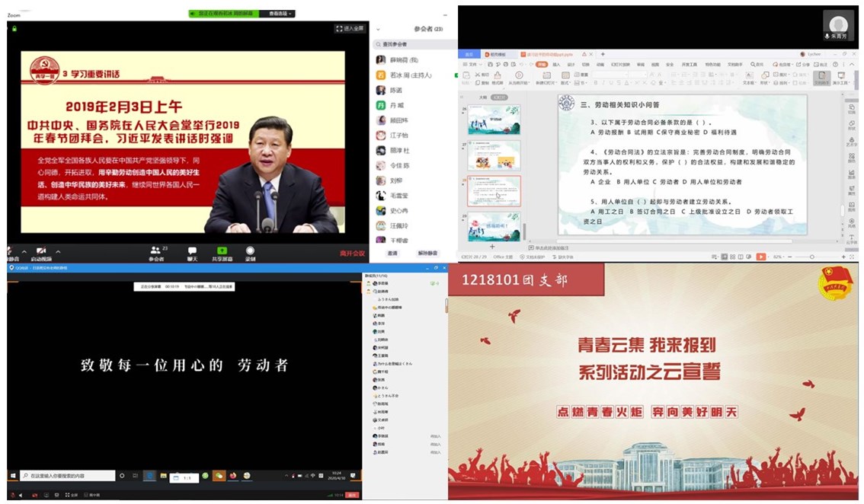864x504 pixels.
Task: Switch to the WPS 插入 ribbon tab
Action: (556, 65)
